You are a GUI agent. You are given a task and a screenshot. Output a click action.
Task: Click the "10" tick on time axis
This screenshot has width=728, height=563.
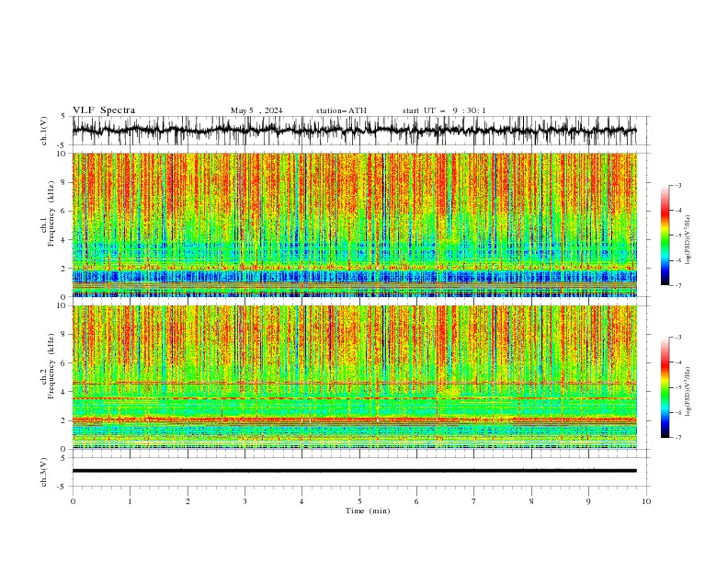click(x=646, y=501)
